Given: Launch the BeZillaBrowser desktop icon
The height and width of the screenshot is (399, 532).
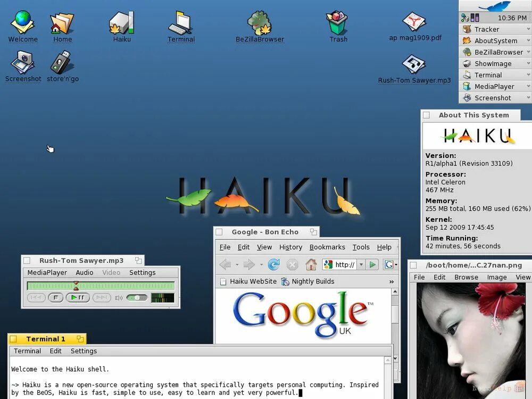Looking at the screenshot, I should 260,26.
